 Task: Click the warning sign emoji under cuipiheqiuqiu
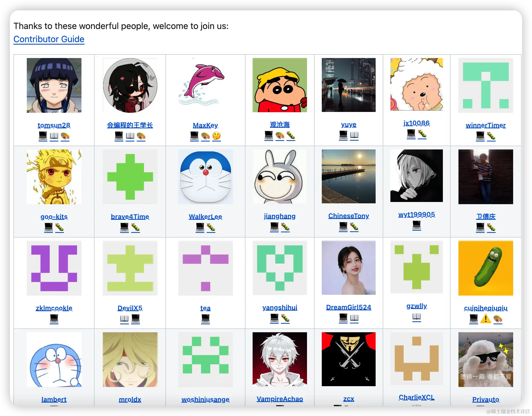pos(486,319)
